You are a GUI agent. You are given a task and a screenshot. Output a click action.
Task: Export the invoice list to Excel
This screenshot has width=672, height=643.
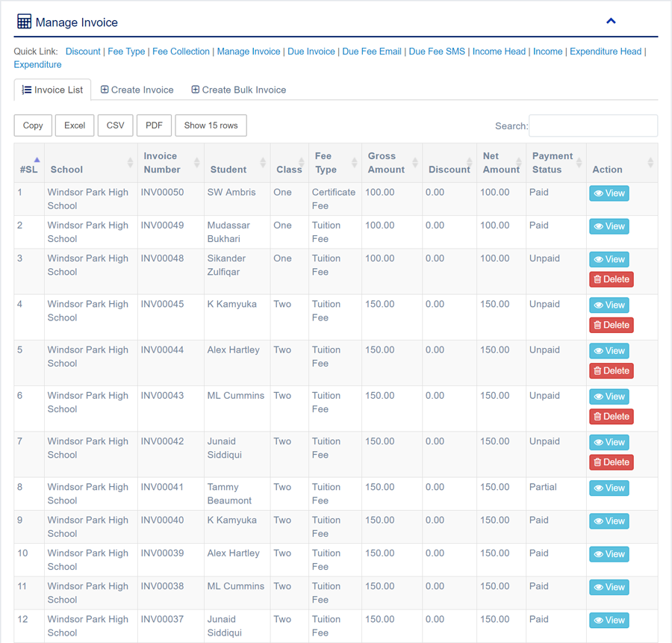pos(75,125)
